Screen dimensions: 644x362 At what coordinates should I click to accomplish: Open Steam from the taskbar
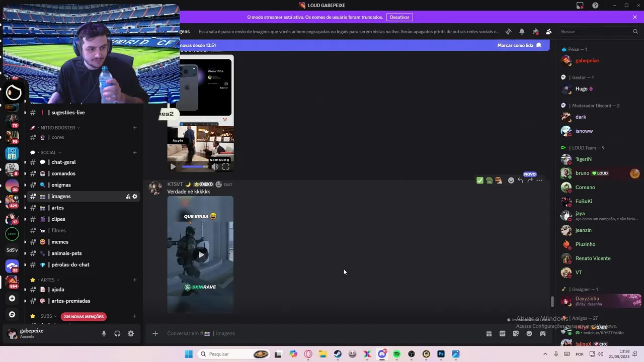tap(338, 354)
